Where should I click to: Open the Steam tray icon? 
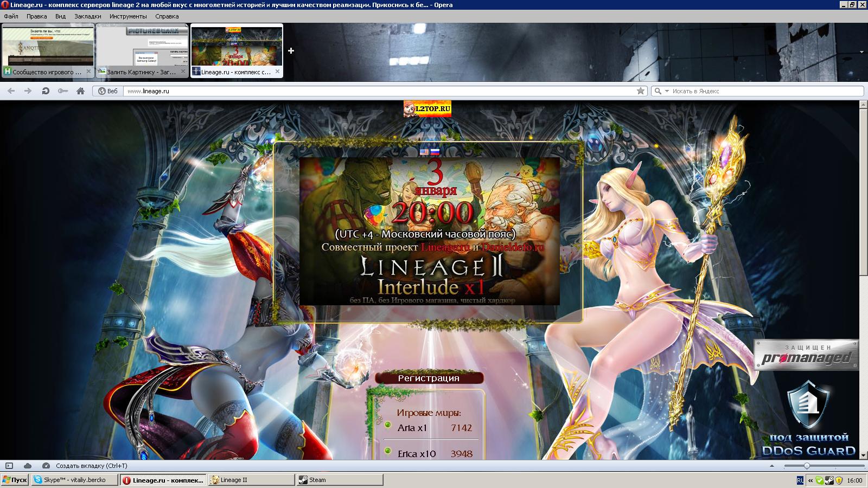pos(829,480)
